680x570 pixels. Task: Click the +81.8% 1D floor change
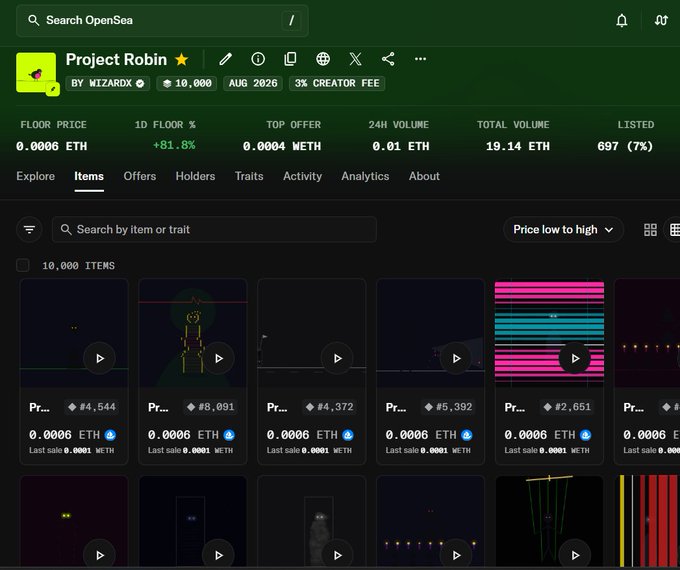coord(174,145)
